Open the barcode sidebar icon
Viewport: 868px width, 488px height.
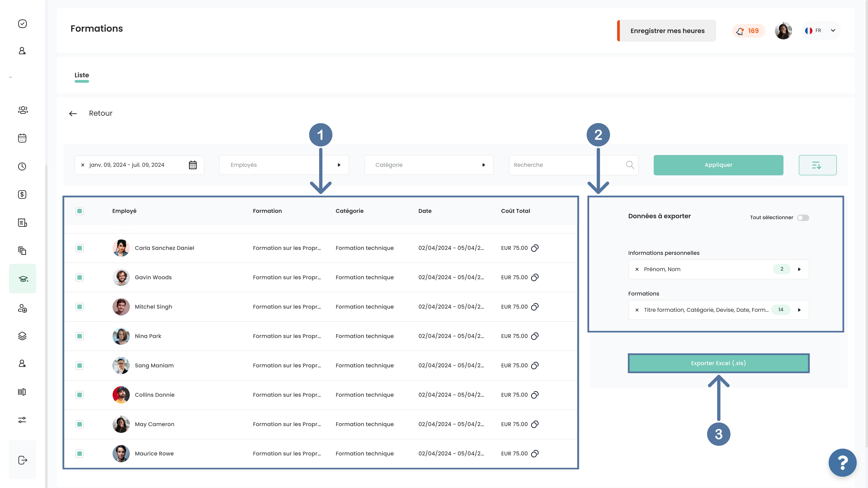point(22,392)
